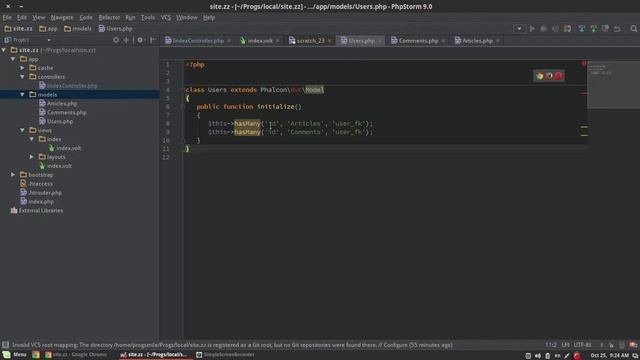Open the Refactor menu

[109, 18]
